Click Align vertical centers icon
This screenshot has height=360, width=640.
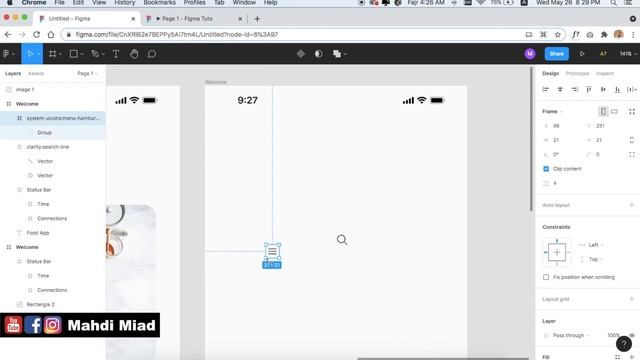603,89
